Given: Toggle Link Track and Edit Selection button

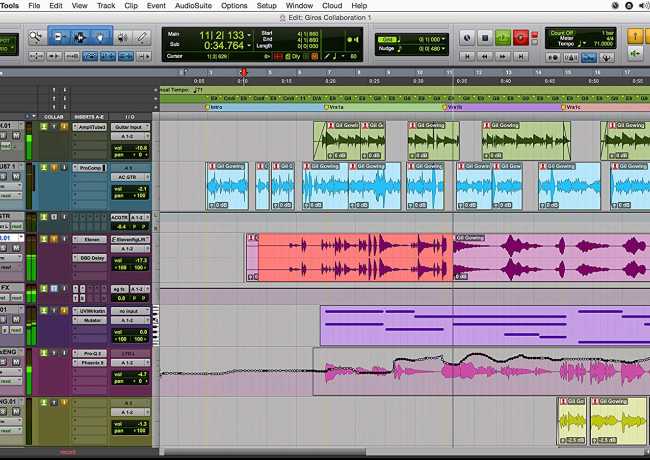Looking at the screenshot, I should tap(126, 56).
